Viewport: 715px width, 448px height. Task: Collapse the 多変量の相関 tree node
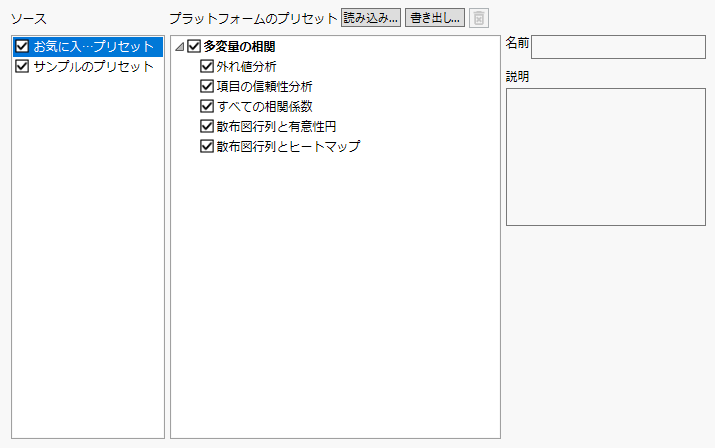[180, 47]
